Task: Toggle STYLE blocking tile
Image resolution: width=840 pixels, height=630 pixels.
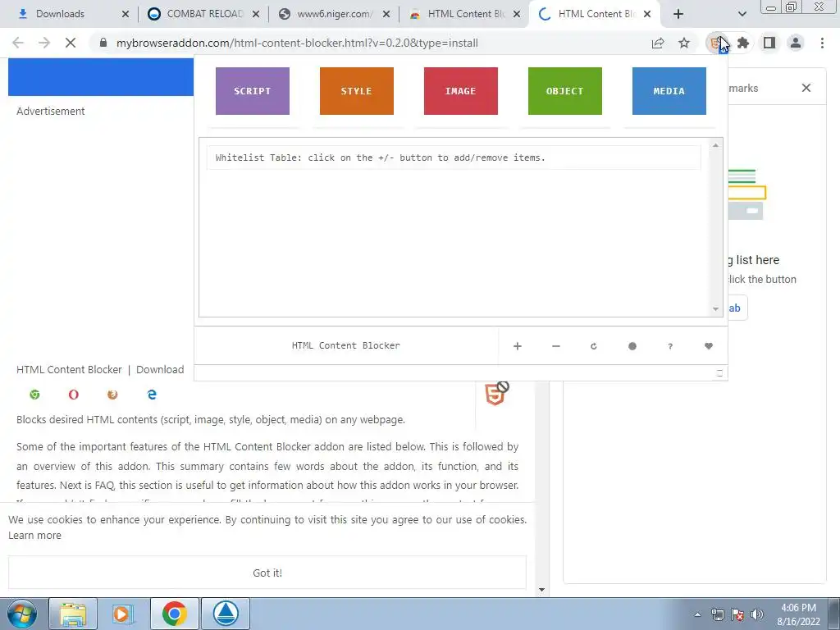Action: pos(357,91)
